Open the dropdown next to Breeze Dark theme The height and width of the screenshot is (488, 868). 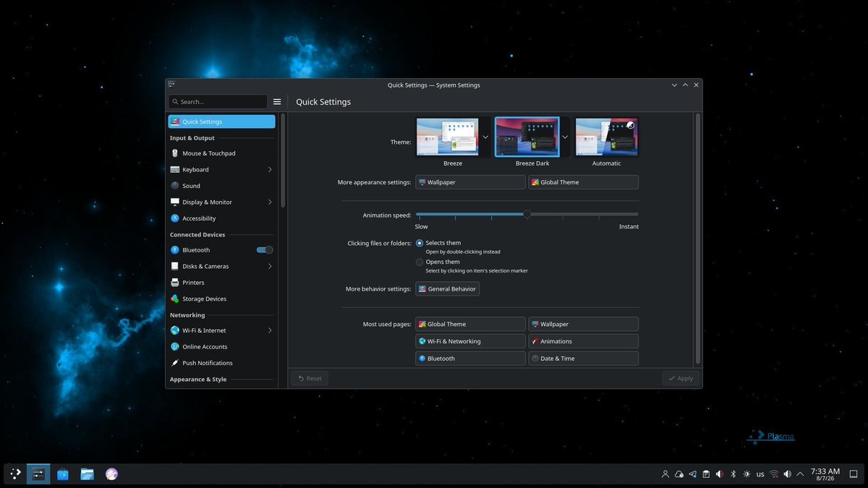point(565,137)
